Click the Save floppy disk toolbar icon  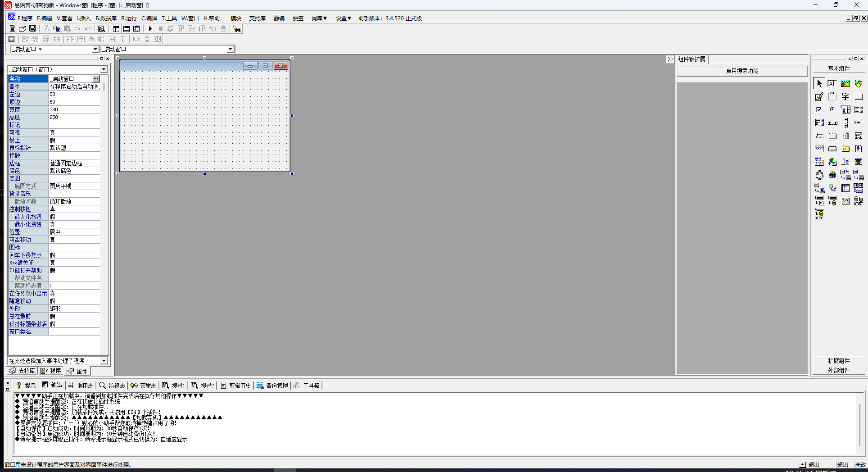[32, 29]
